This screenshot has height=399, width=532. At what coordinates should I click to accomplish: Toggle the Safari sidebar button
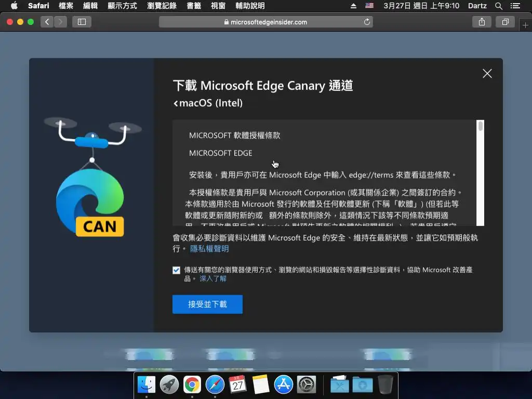pos(82,22)
